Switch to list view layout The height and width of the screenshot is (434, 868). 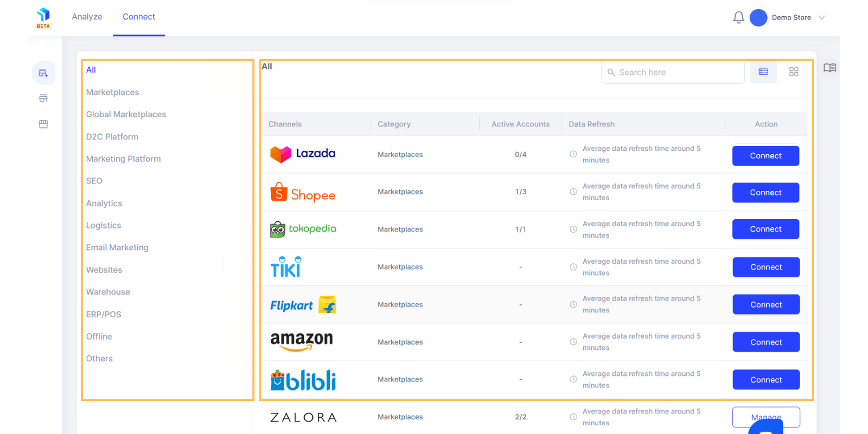(x=763, y=72)
